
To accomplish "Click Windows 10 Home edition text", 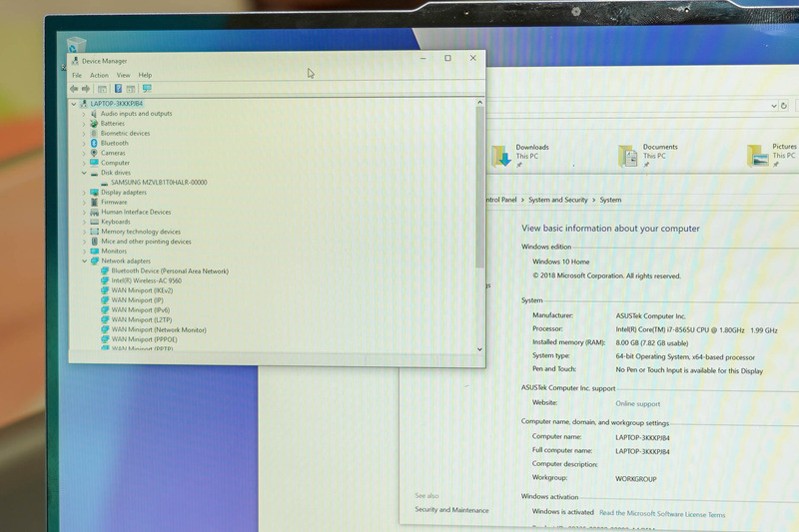I will tap(561, 262).
